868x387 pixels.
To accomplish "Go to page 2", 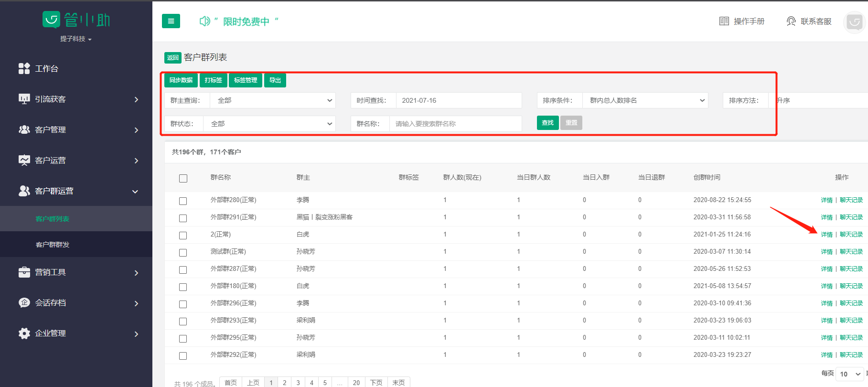I will click(x=285, y=383).
